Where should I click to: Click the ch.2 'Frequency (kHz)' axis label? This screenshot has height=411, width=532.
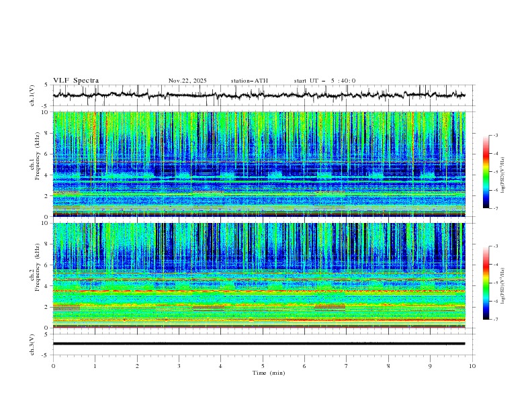(38, 267)
